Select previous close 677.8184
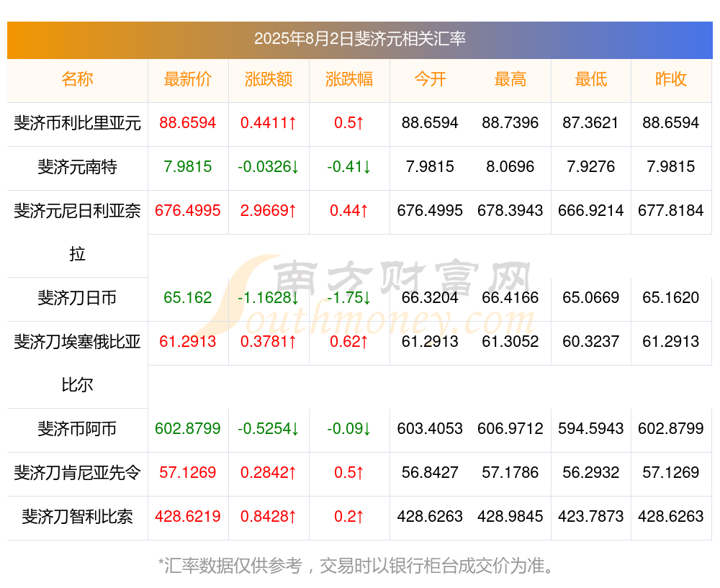Image resolution: width=720 pixels, height=588 pixels. (x=671, y=211)
